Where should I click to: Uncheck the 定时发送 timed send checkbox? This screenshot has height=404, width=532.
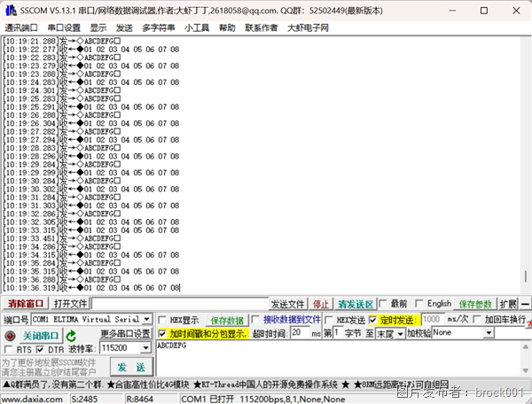pyautogui.click(x=373, y=320)
